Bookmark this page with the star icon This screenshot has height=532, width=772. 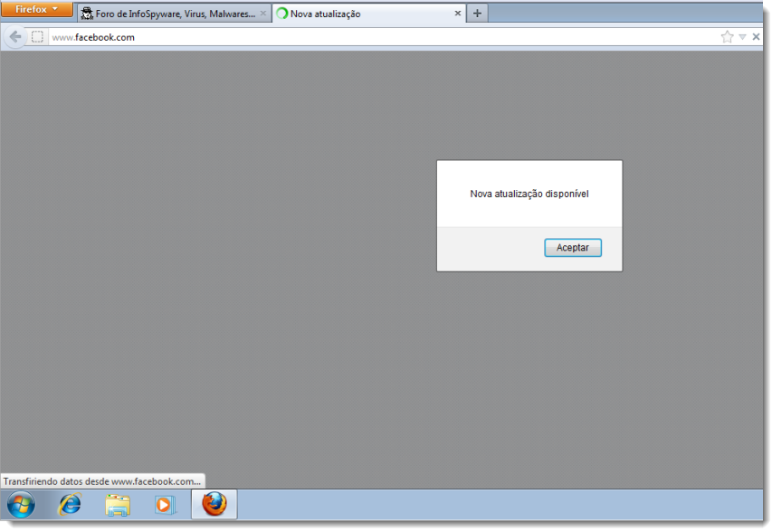[727, 37]
